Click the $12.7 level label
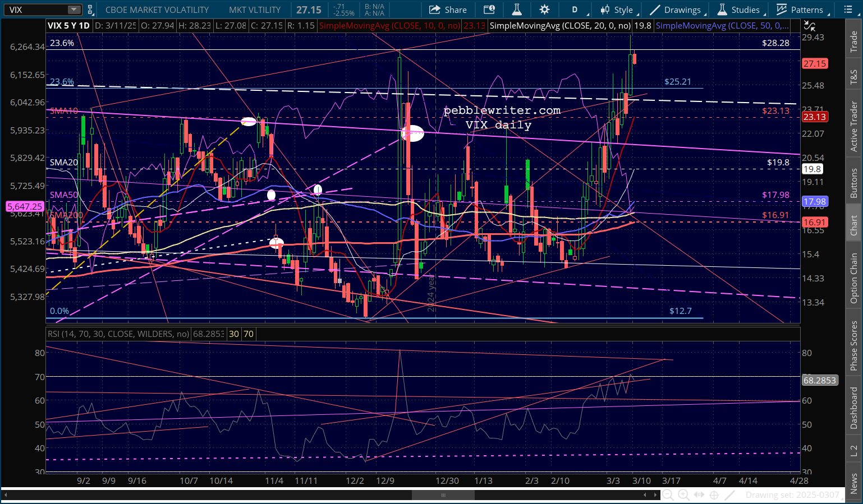The image size is (863, 504). pyautogui.click(x=681, y=311)
